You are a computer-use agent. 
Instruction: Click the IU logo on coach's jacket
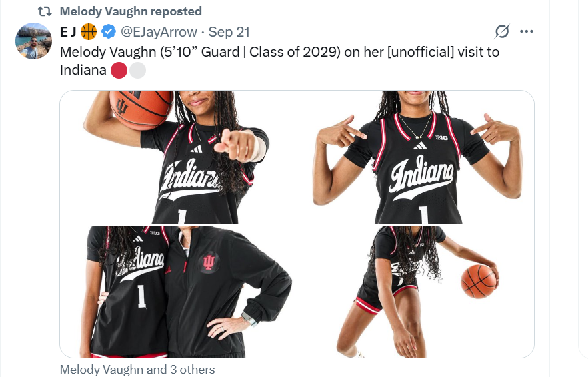209,262
